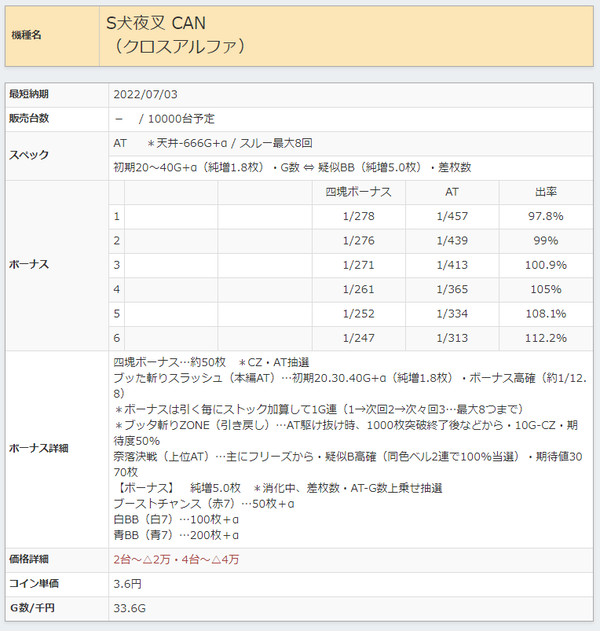Select the '天井-666G+α / スルー最大8回' spec line
This screenshot has height=631, width=600.
point(230,143)
